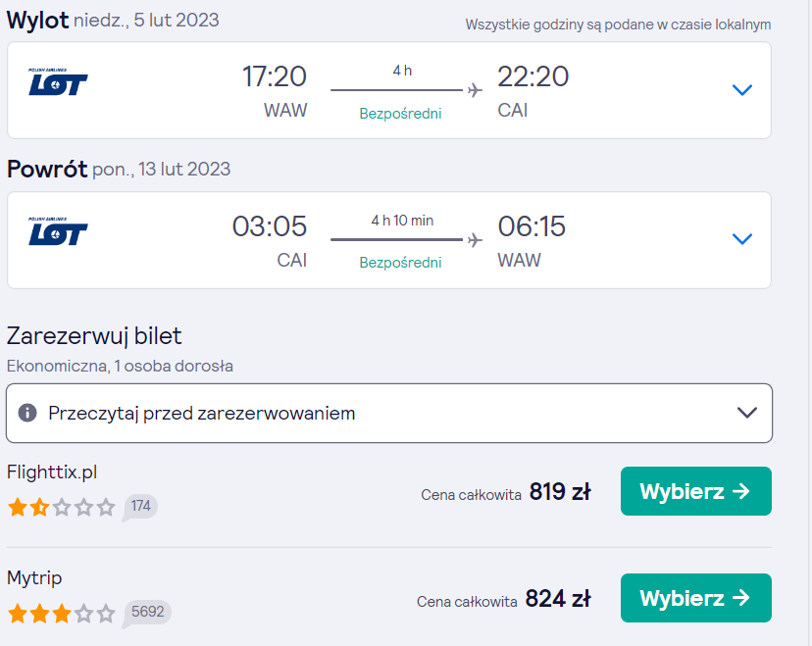Click the info icon beside Przeczytaj przed zarezerwowaniem
Image resolution: width=812 pixels, height=646 pixels.
pyautogui.click(x=27, y=413)
